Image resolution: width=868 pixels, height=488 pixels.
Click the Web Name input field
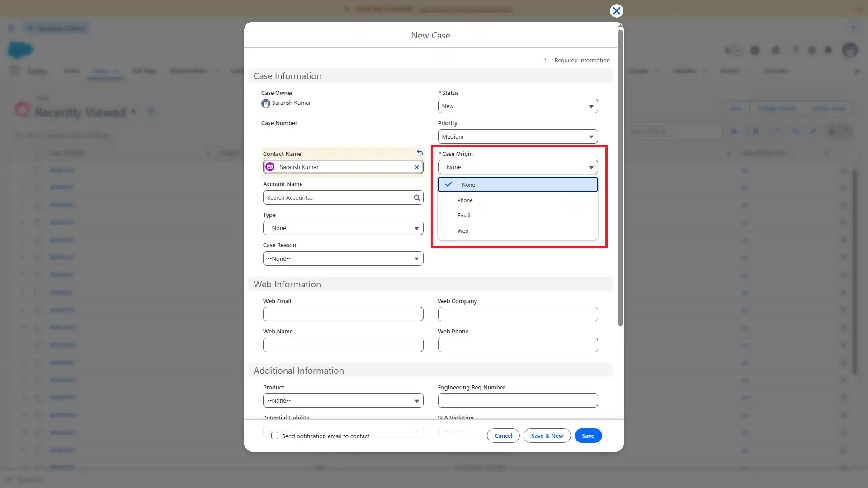(343, 345)
